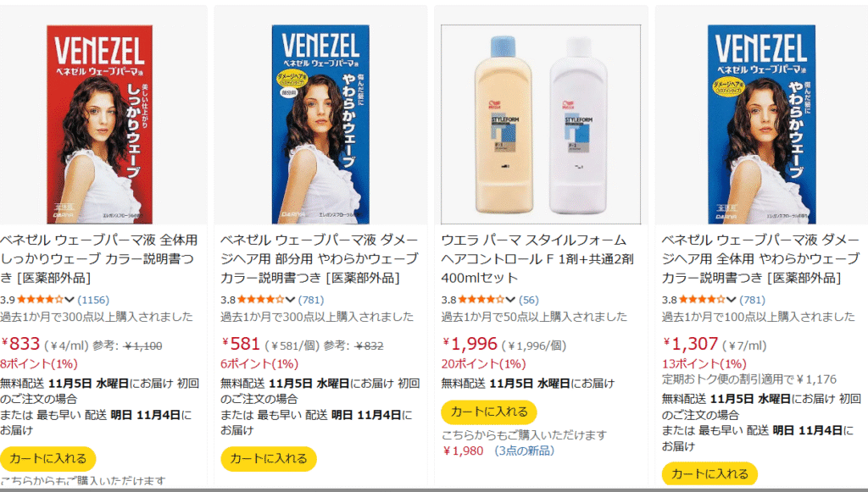
Task: Add Wella Styleform ¥1,996 set to cart
Action: pyautogui.click(x=489, y=412)
